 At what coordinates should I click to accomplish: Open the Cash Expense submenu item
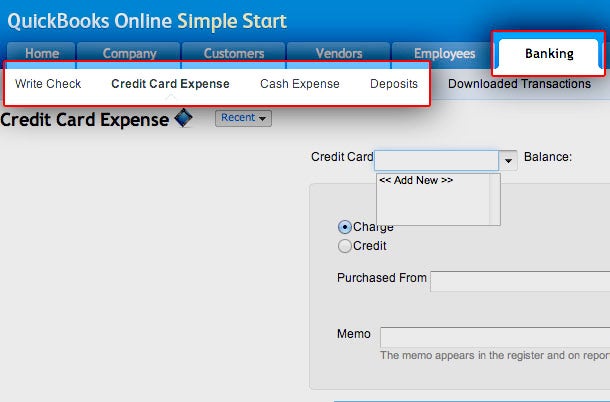pos(300,84)
